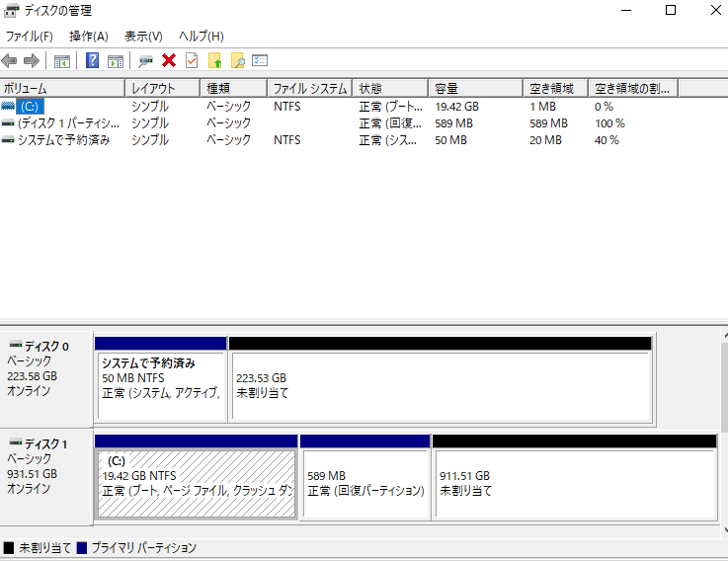
Task: Click the yellow folder up-arrow icon
Action: (214, 61)
